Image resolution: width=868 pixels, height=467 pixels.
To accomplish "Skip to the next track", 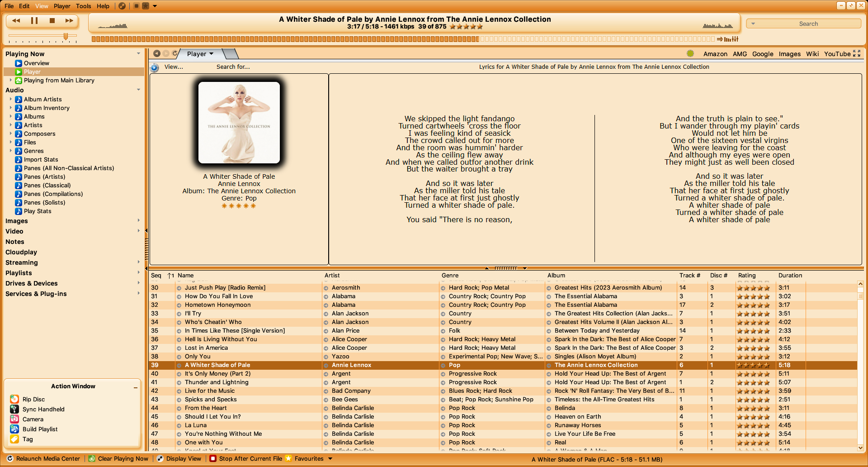I will click(x=69, y=21).
